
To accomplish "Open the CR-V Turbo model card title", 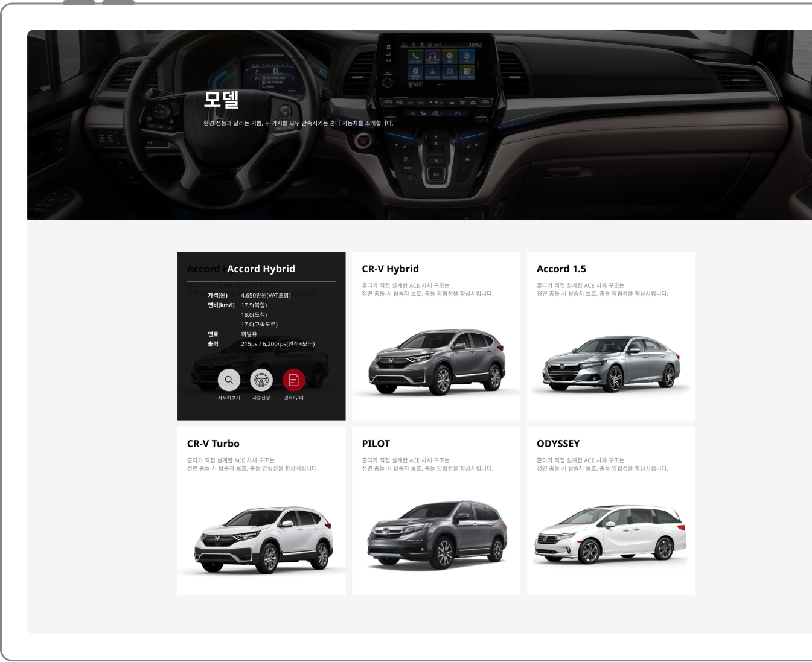I will click(x=213, y=444).
